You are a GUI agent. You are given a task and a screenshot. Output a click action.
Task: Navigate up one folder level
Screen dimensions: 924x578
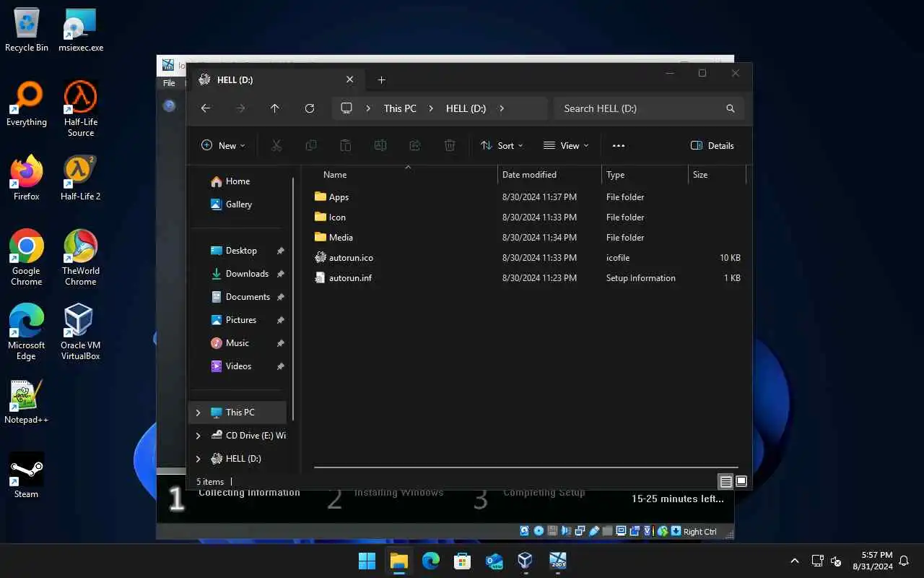tap(275, 108)
